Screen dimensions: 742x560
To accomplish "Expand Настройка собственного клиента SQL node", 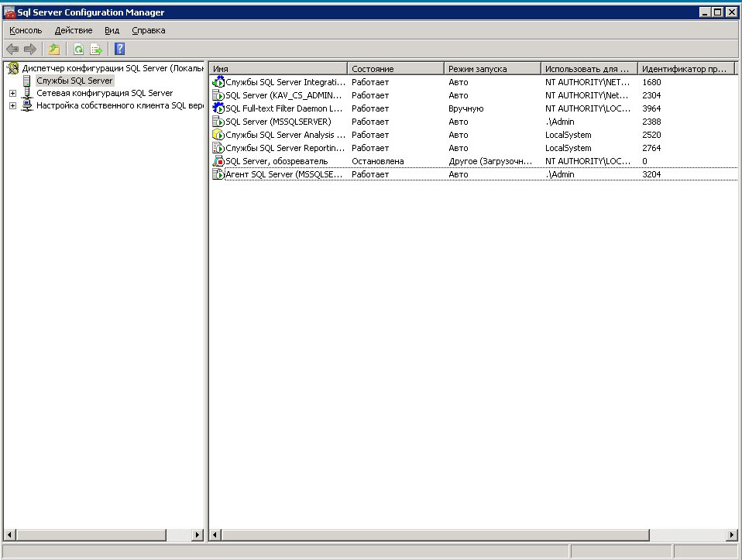I will coord(12,106).
